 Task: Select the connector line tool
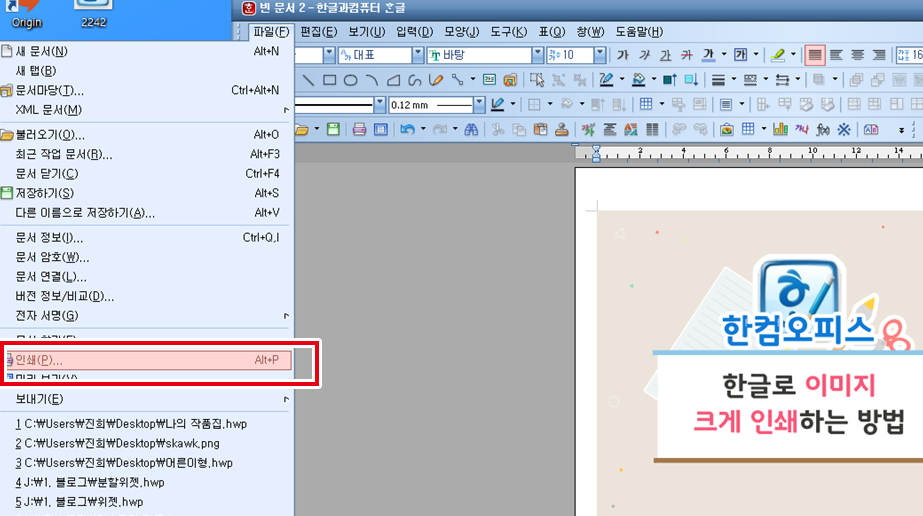pyautogui.click(x=457, y=79)
